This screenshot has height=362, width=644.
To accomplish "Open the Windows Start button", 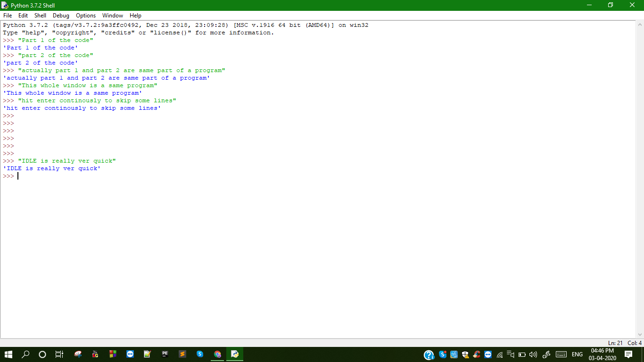I will [x=8, y=354].
